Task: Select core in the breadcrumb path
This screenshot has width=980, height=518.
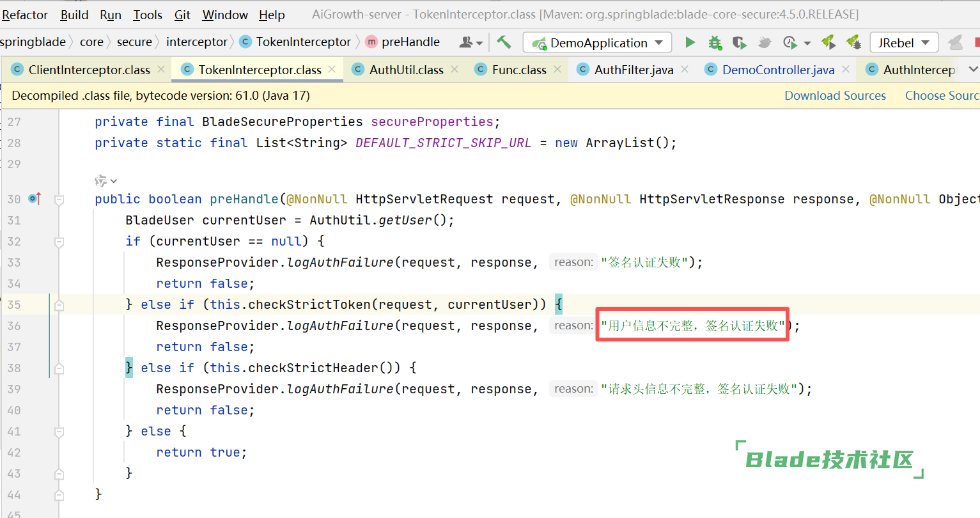Action: (91, 42)
